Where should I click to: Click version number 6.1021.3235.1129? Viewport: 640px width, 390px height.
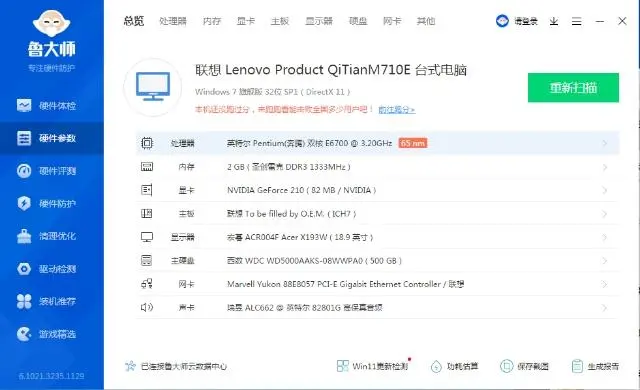51,376
